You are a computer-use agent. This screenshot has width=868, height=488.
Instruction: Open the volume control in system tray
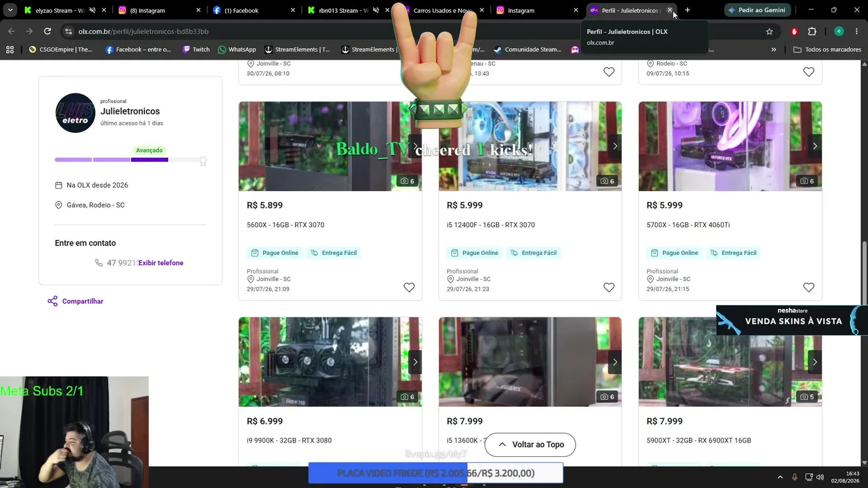[820, 477]
